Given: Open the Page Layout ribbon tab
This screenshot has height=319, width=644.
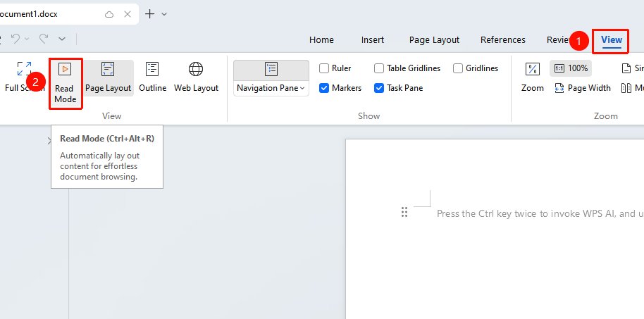Looking at the screenshot, I should [434, 40].
